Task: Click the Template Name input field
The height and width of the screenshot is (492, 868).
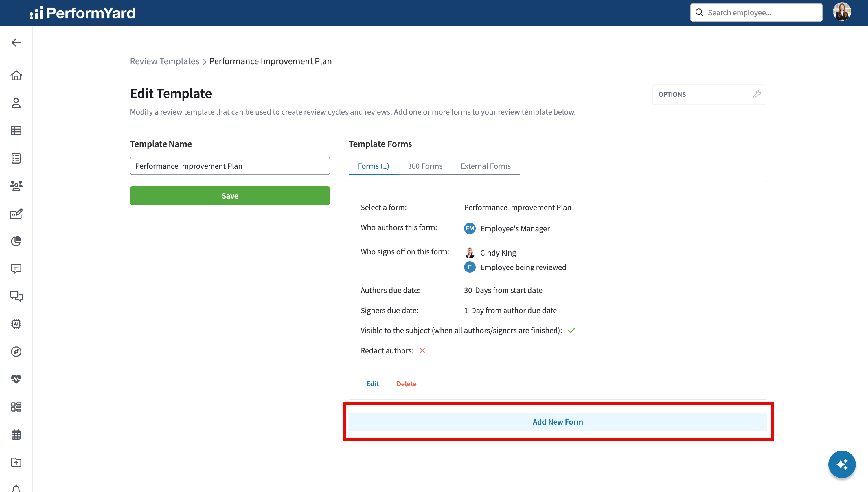Action: [230, 166]
